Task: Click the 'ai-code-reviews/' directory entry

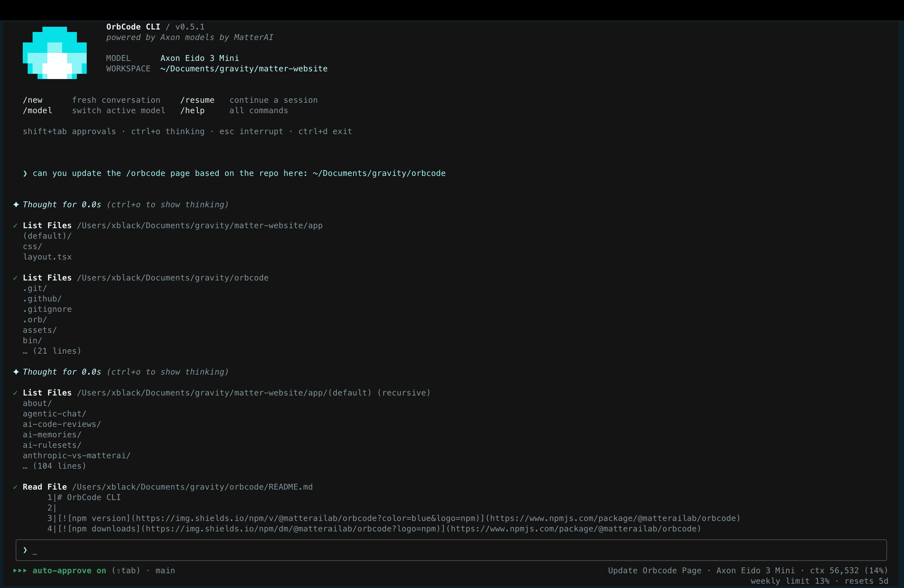Action: 62,424
